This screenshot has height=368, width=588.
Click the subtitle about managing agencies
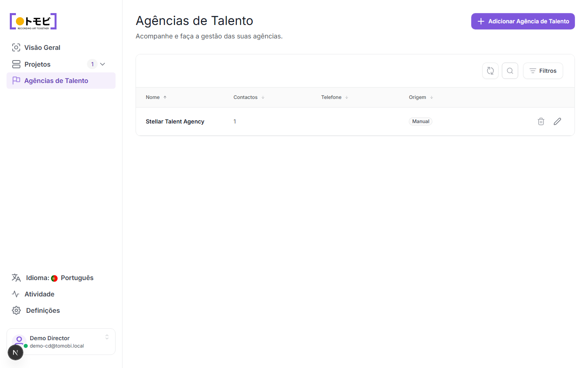pos(209,36)
